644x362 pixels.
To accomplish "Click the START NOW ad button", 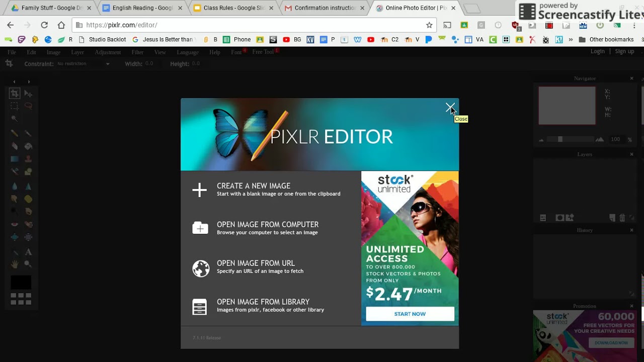I will point(410,314).
